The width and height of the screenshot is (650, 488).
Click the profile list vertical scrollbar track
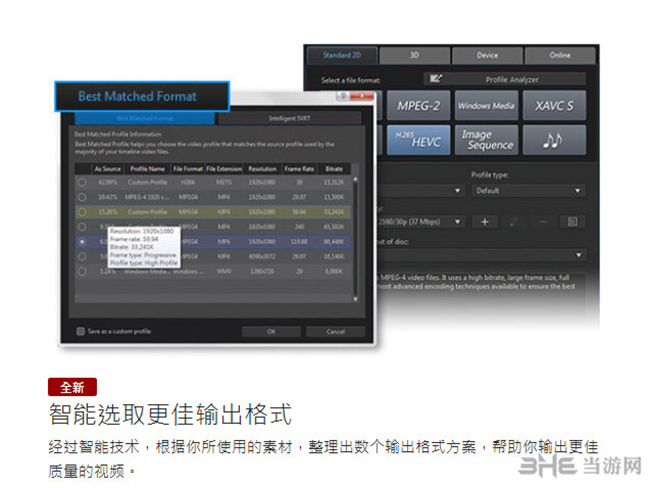355,239
